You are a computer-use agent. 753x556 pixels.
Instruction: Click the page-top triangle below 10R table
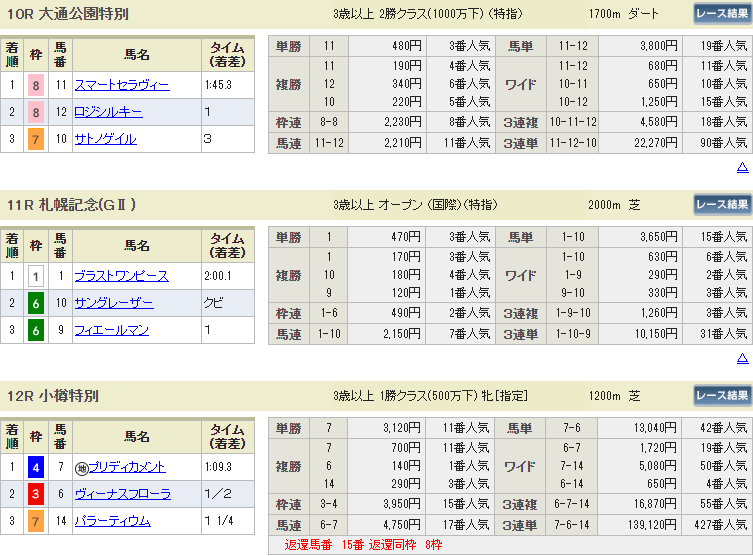742,167
